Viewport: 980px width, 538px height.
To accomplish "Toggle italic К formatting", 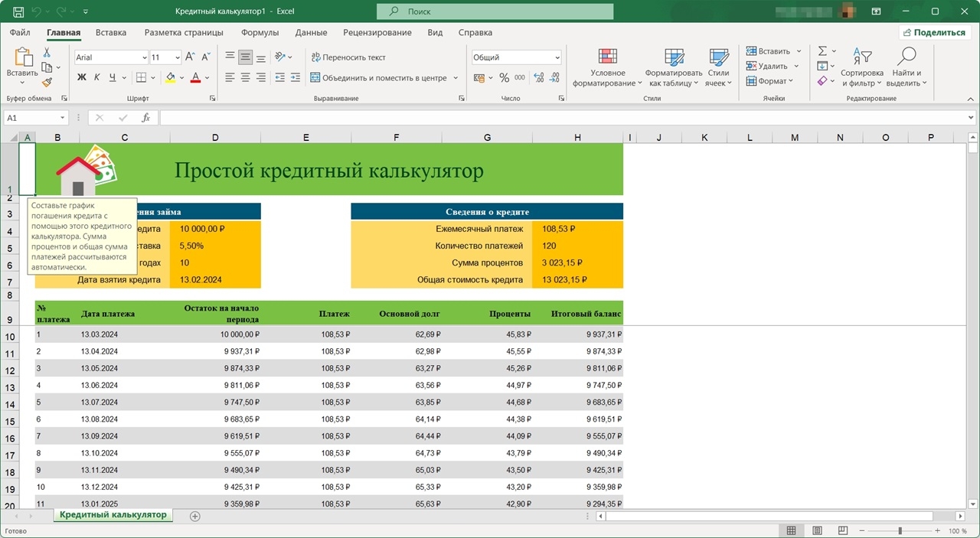I will pyautogui.click(x=97, y=77).
